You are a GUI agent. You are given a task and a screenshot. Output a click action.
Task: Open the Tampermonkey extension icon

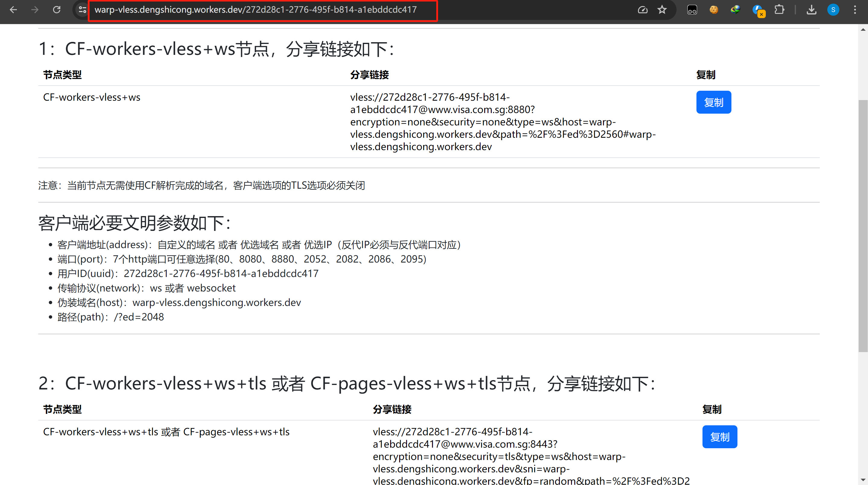(692, 10)
